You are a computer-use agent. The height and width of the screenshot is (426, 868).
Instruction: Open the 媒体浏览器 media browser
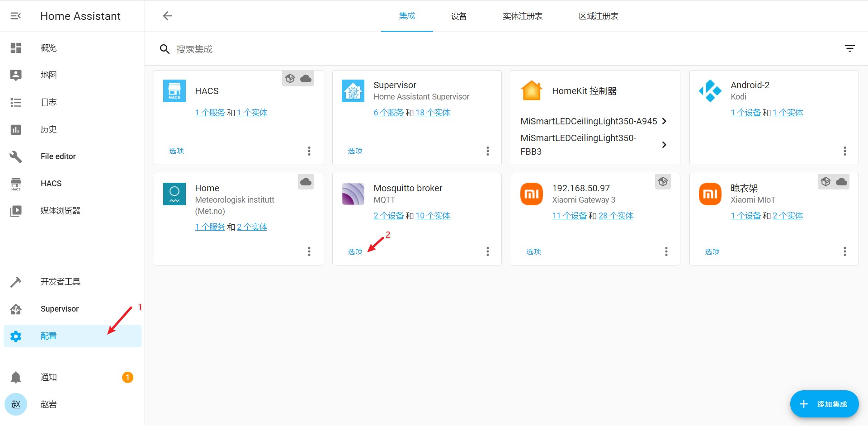(61, 210)
